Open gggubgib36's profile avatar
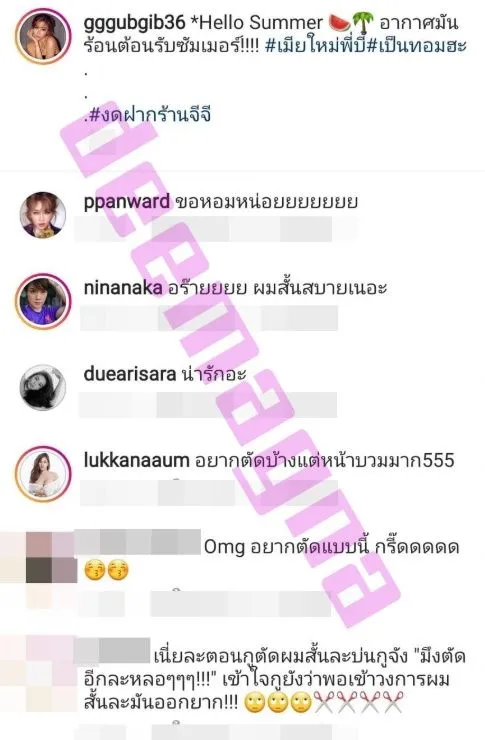The image size is (485, 740). click(x=43, y=36)
